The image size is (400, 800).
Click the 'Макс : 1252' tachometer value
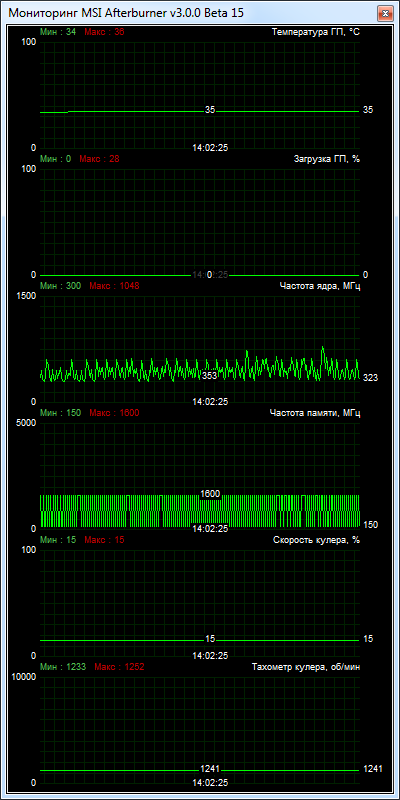tap(119, 667)
